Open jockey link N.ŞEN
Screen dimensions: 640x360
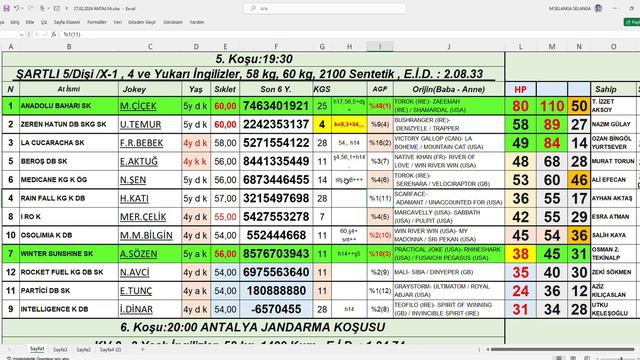[x=133, y=180]
